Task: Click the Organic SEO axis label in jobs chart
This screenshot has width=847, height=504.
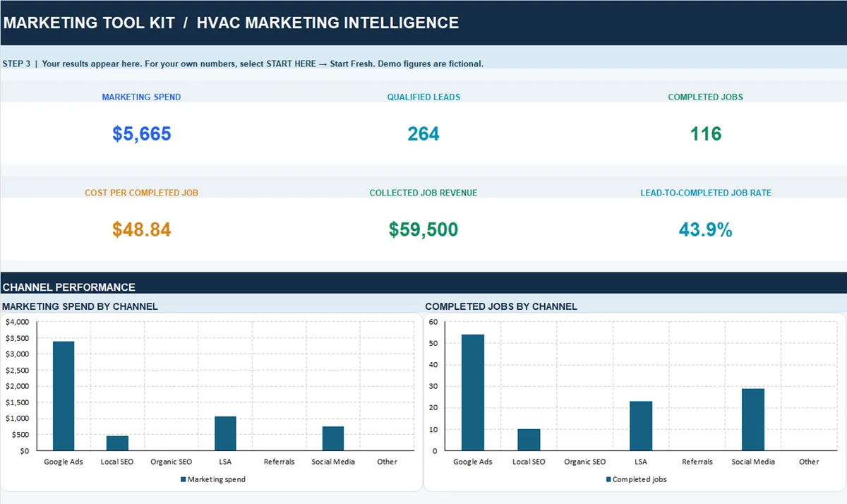Action: coord(585,462)
